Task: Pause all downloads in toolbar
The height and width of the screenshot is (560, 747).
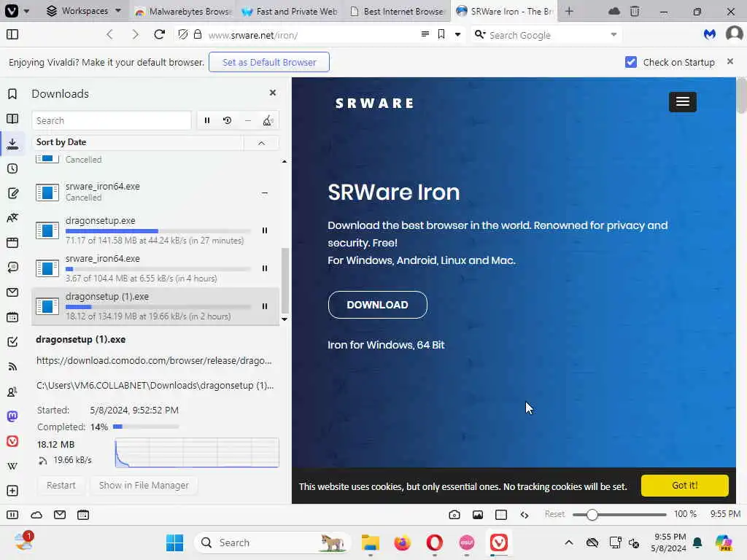Action: 206,120
